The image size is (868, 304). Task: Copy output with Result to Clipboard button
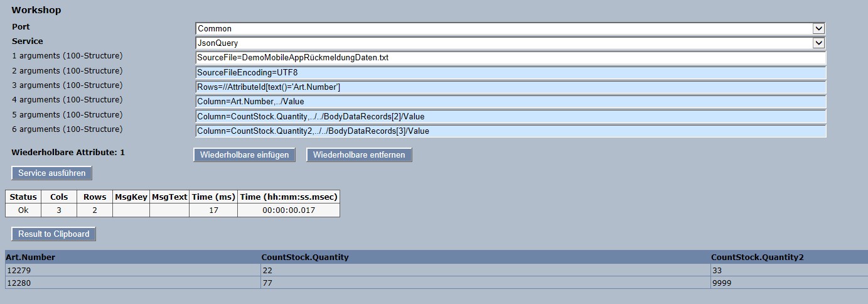tap(53, 234)
